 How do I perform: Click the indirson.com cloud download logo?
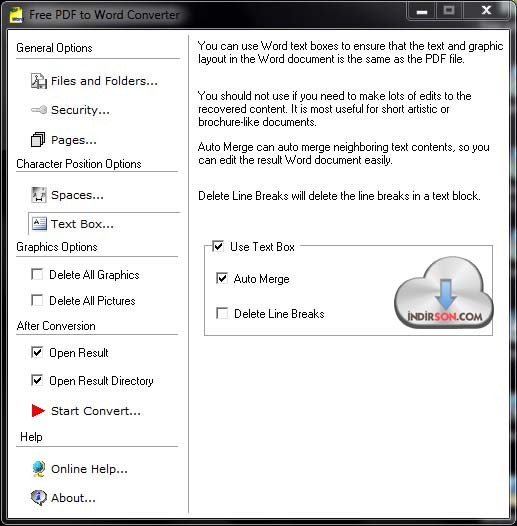[x=444, y=293]
